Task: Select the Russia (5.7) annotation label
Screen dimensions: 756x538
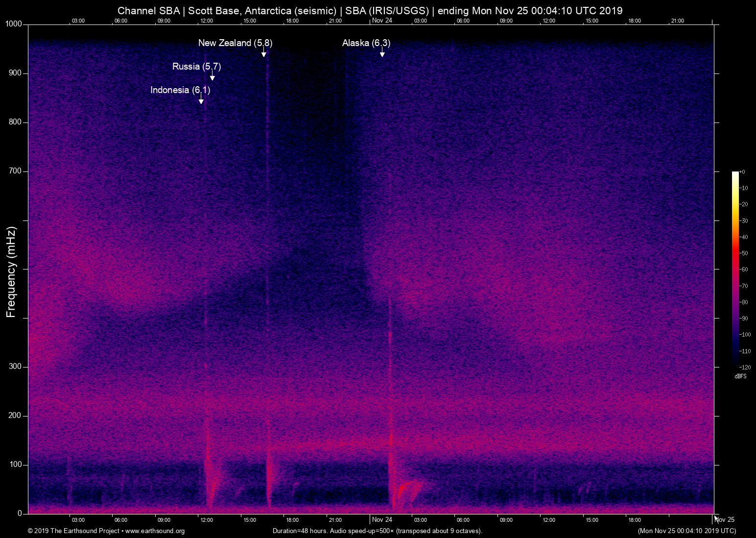Action: [x=196, y=67]
